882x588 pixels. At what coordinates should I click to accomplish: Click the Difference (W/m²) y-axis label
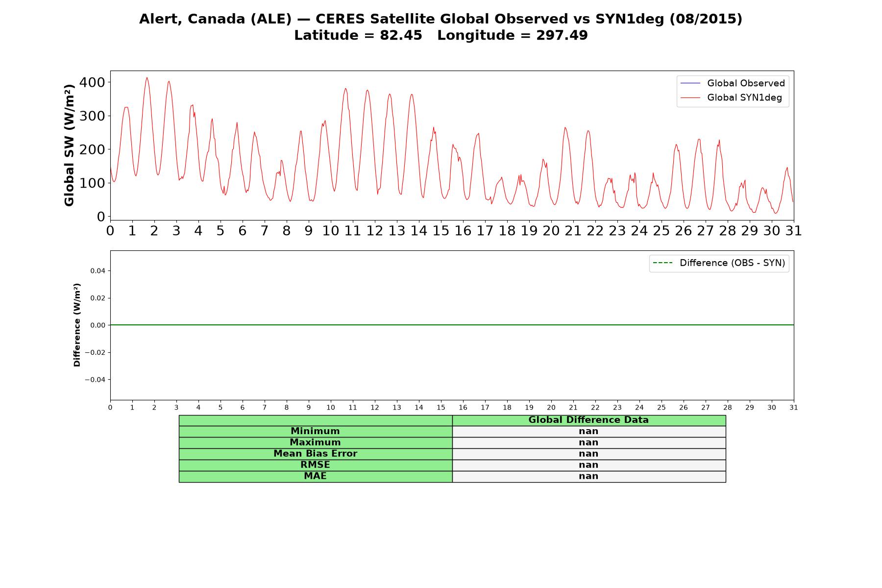tap(77, 325)
